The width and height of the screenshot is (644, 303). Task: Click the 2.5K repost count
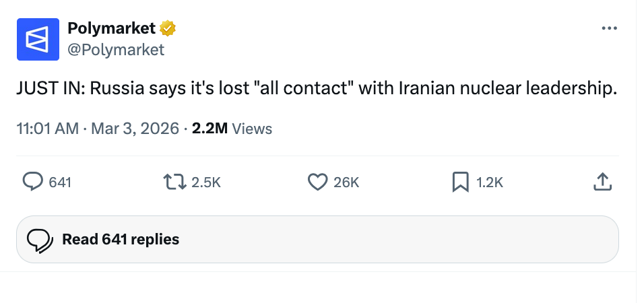[x=206, y=182]
